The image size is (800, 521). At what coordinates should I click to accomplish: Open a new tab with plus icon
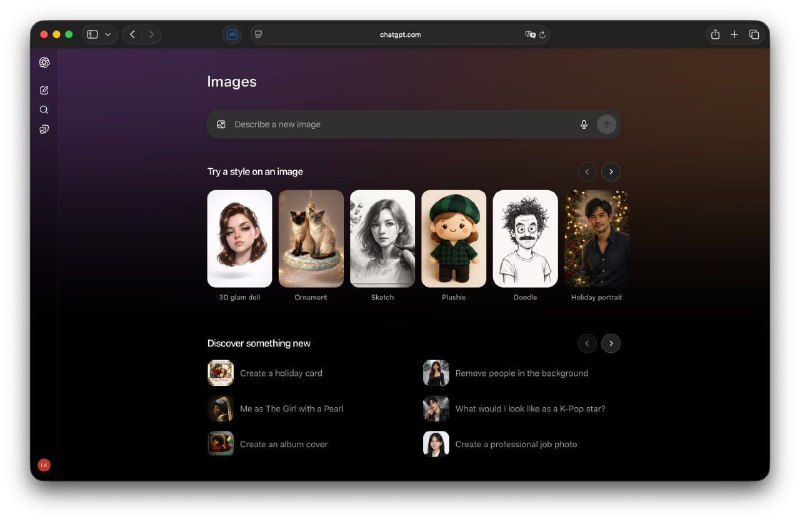click(x=734, y=34)
